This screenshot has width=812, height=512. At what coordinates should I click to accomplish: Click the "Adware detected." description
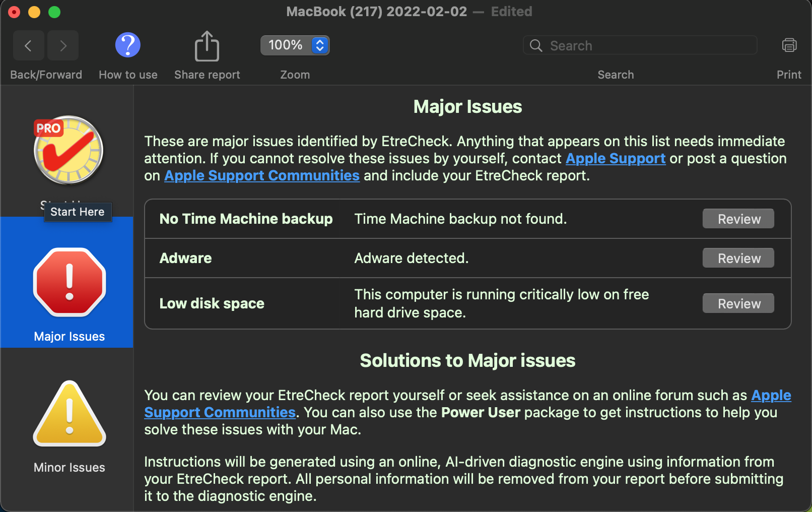pos(411,258)
